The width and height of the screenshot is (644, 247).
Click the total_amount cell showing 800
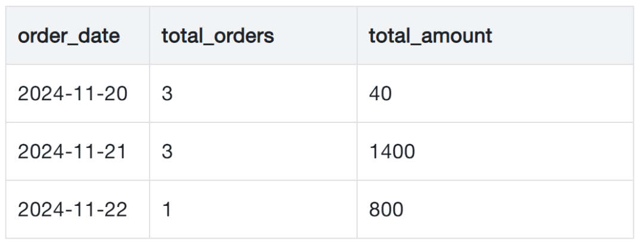[x=386, y=209]
